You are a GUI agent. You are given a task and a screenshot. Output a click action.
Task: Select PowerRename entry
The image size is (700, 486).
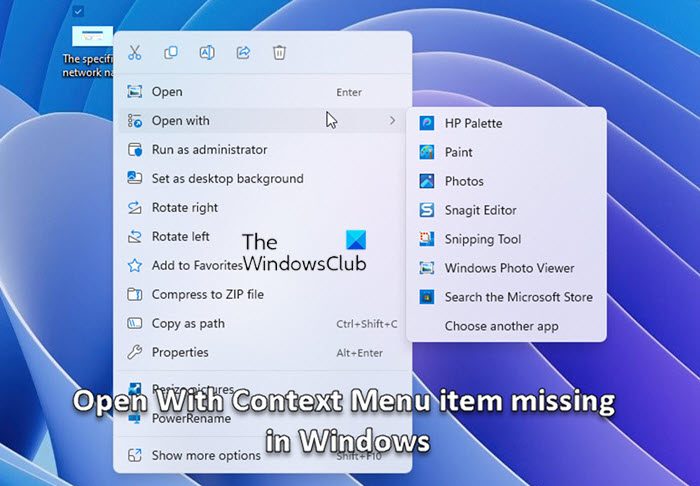[x=262, y=418]
